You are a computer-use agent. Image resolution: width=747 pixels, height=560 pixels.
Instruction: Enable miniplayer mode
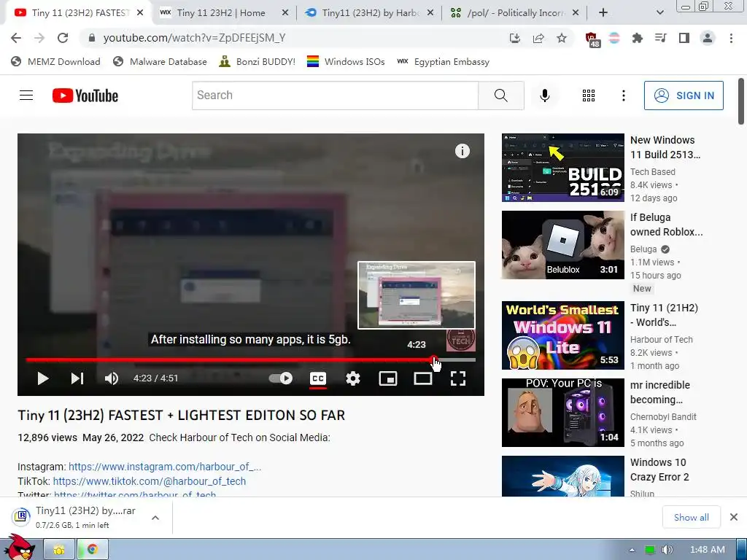(x=388, y=378)
